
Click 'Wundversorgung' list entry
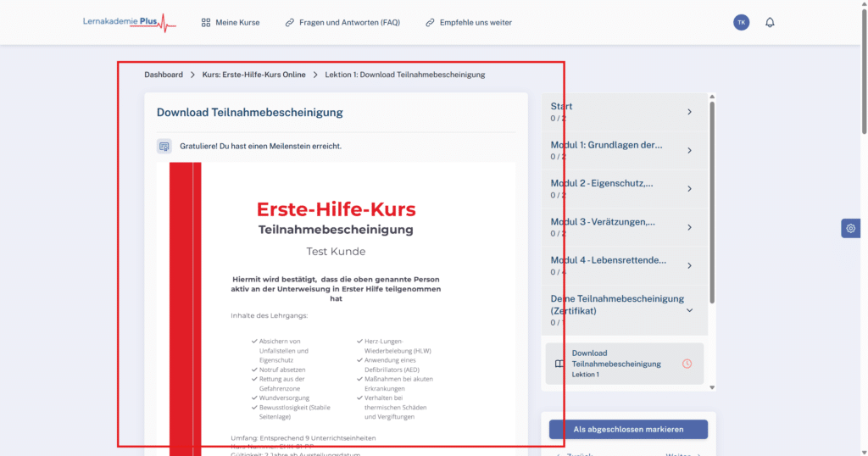[x=284, y=398]
